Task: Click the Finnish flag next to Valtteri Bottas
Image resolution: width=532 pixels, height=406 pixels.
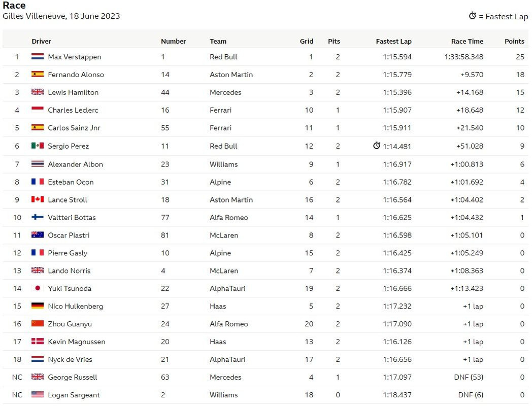Action: (38, 217)
